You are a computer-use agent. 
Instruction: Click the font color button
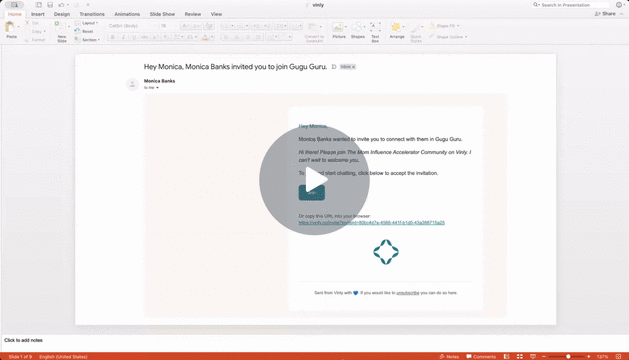click(205, 37)
